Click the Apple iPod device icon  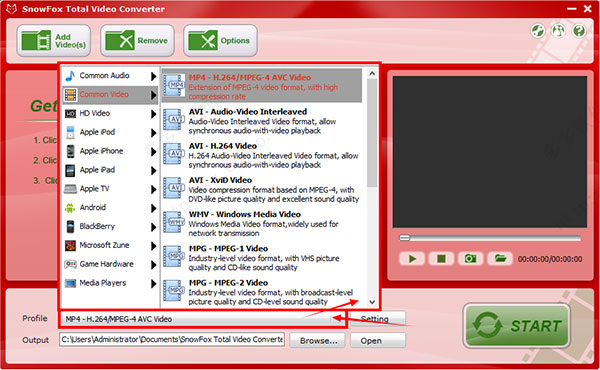point(70,132)
